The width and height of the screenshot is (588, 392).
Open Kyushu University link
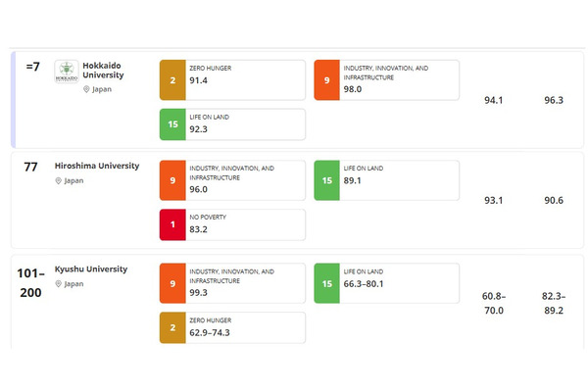[x=91, y=269]
